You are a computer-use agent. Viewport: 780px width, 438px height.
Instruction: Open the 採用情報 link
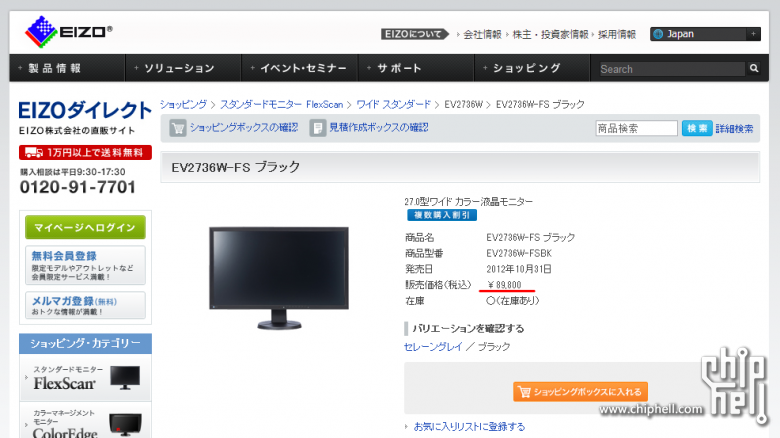617,34
